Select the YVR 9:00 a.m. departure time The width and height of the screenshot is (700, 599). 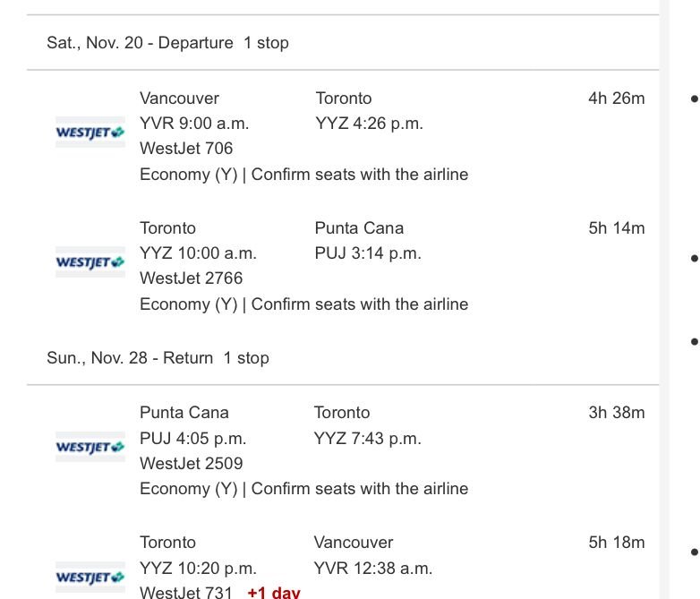[x=194, y=124]
